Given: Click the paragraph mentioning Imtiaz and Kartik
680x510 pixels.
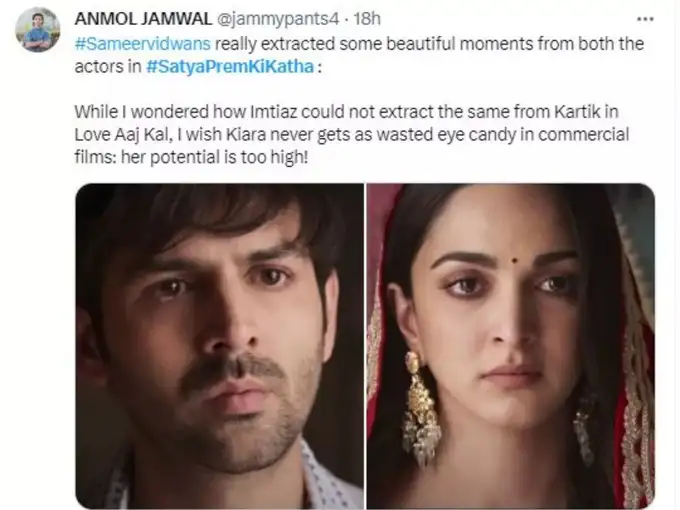Looking at the screenshot, I should click(x=352, y=134).
